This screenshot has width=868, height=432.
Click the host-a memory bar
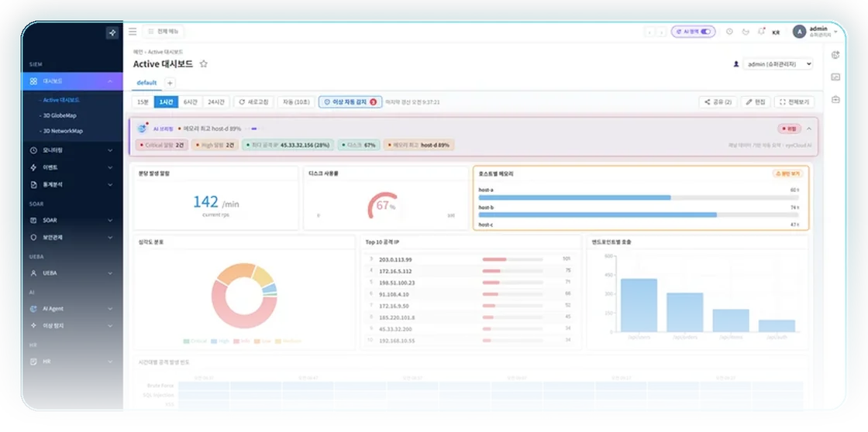639,197
